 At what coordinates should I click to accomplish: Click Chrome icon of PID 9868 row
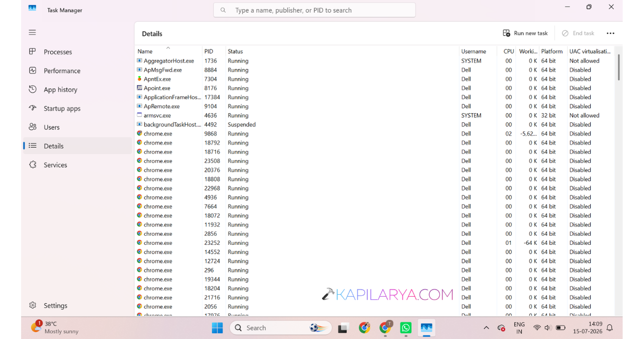click(139, 133)
